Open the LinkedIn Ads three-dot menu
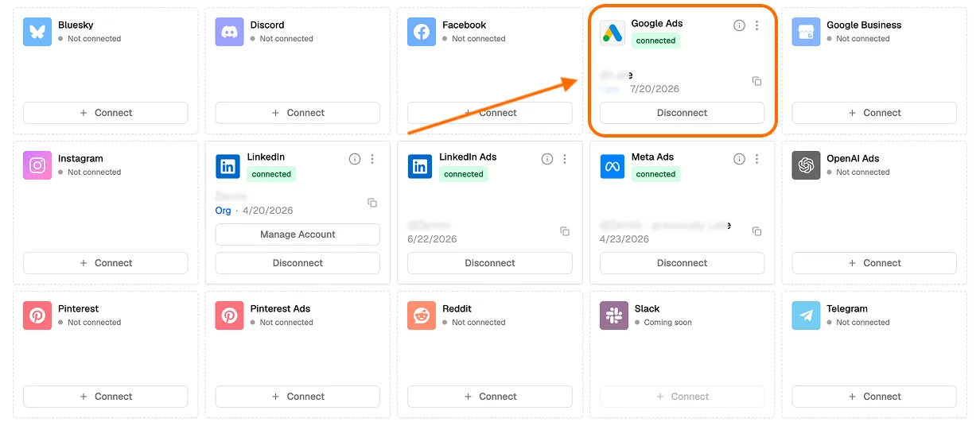980x422 pixels. [565, 159]
